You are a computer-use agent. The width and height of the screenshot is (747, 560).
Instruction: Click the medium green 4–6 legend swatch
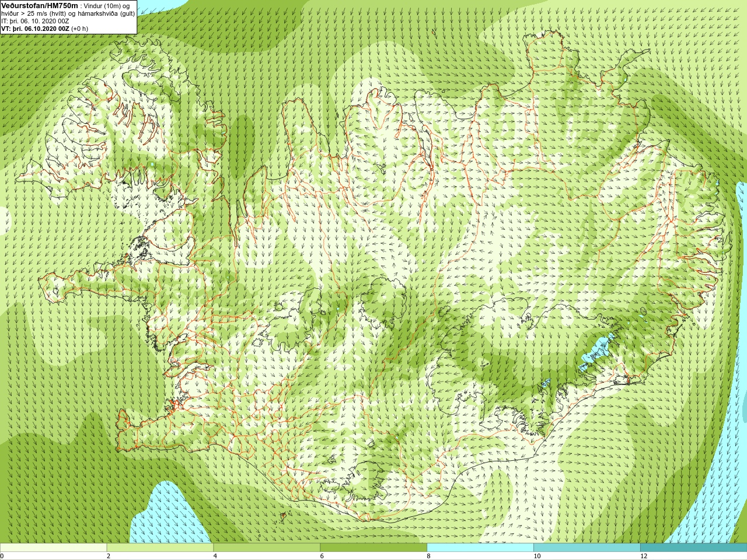[267, 548]
